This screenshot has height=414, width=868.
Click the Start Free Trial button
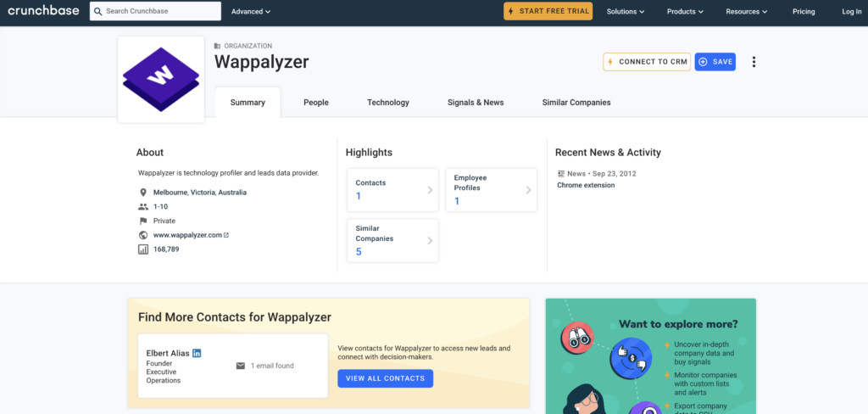pos(548,11)
